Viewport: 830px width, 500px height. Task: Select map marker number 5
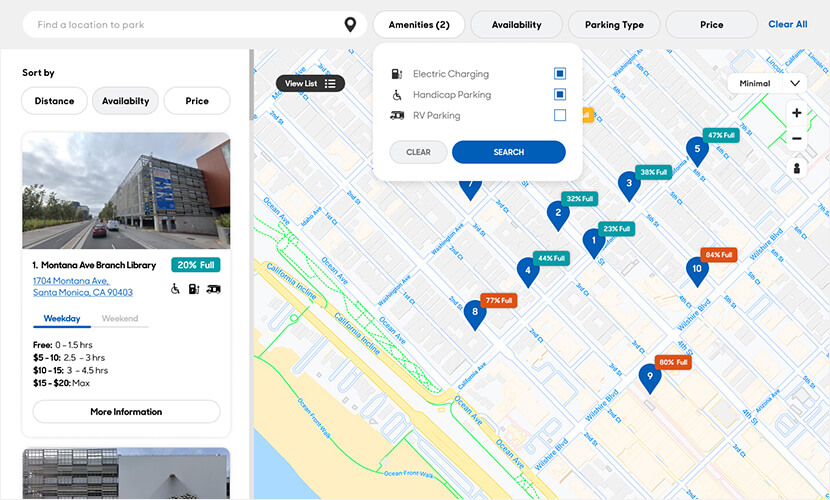pos(697,151)
